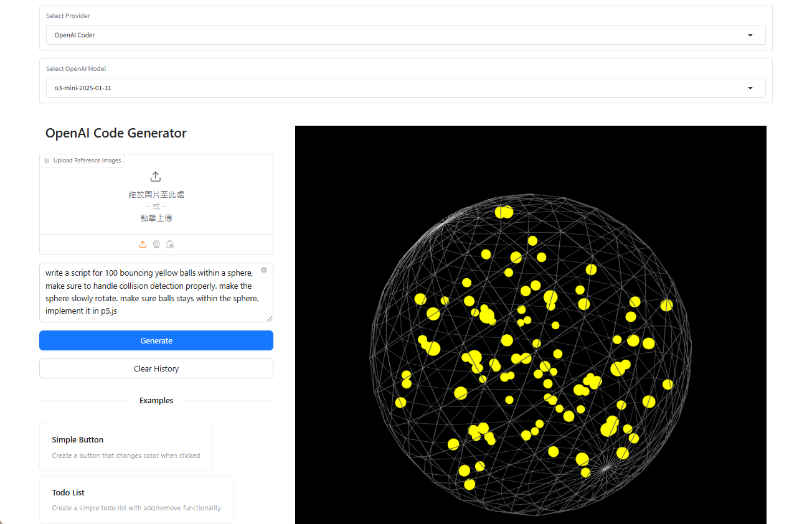
Task: Open the Select Provider dropdown arrow
Action: (x=750, y=35)
